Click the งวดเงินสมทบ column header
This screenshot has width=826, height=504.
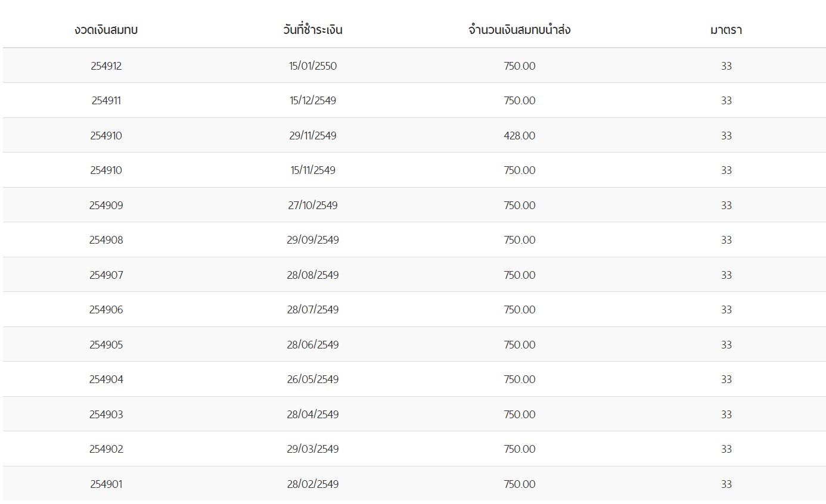(x=106, y=30)
